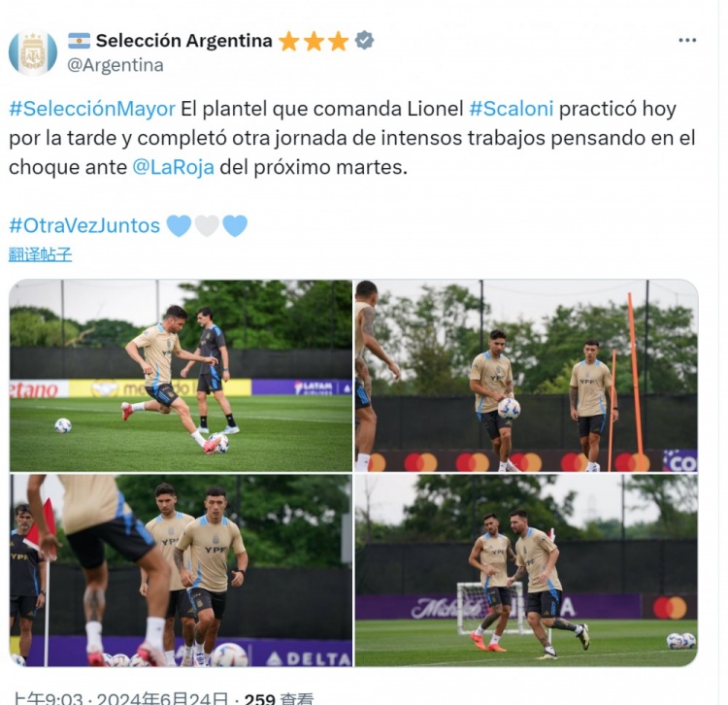Click the post timestamp 2024 date

coord(162,698)
